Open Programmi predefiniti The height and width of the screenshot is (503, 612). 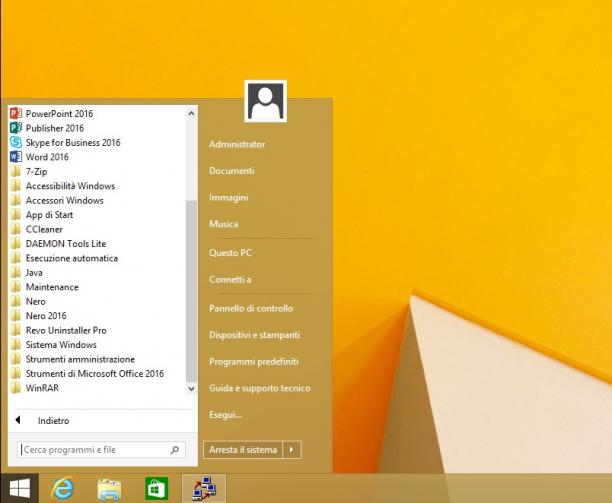254,361
